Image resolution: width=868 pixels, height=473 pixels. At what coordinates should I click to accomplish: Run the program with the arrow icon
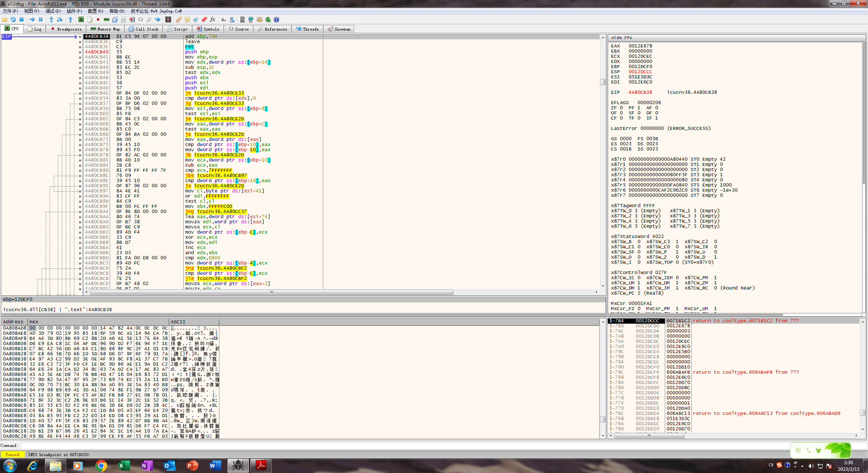pos(32,19)
